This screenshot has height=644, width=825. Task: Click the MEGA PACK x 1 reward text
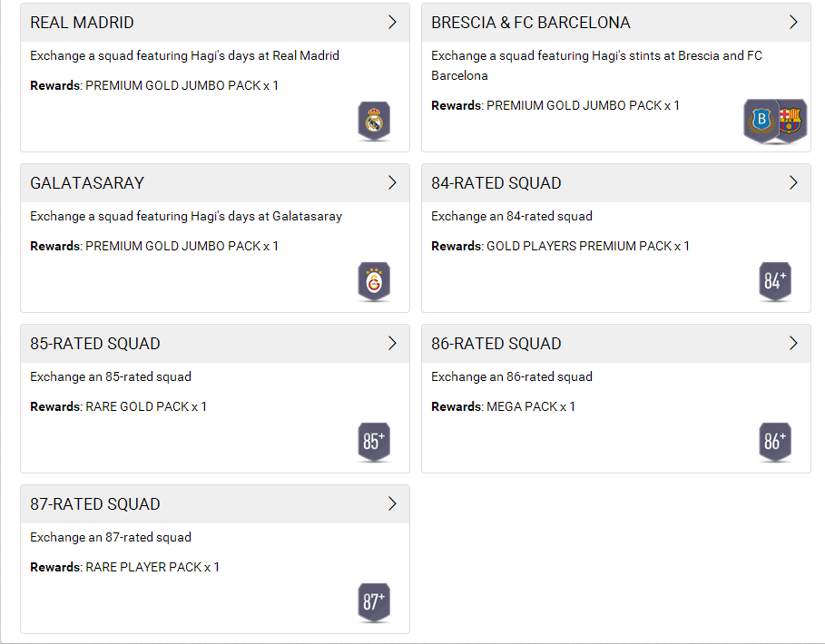pyautogui.click(x=531, y=406)
